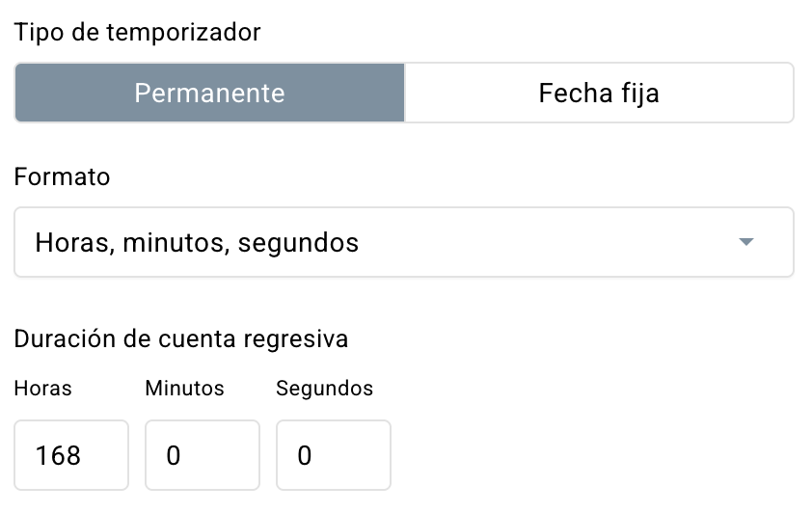Click the "Minutos" field label

(184, 389)
